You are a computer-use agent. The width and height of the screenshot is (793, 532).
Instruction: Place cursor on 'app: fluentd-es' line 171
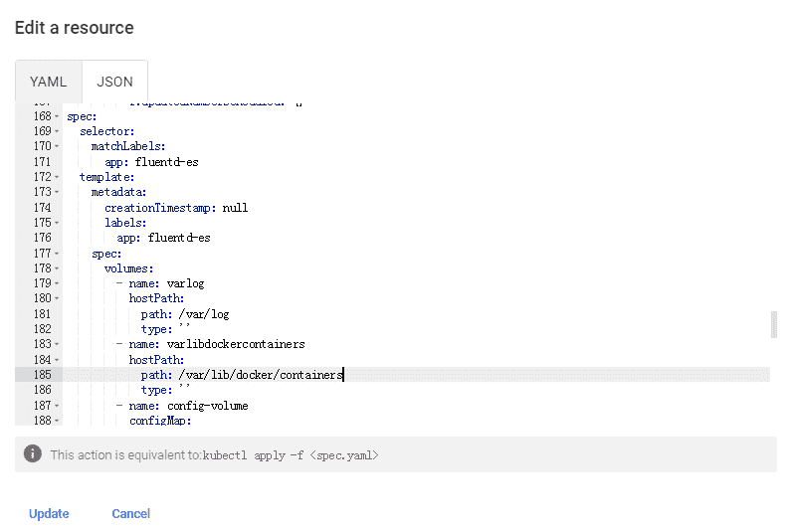(x=151, y=162)
